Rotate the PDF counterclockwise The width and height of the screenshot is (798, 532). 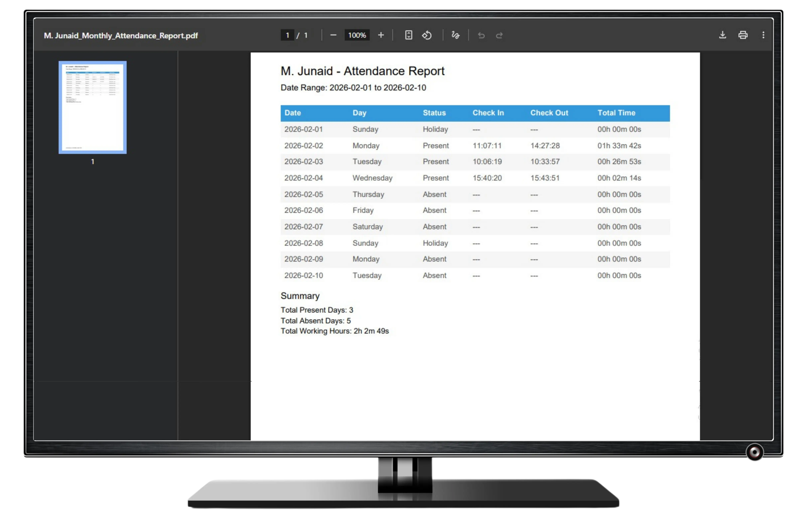[x=427, y=35]
